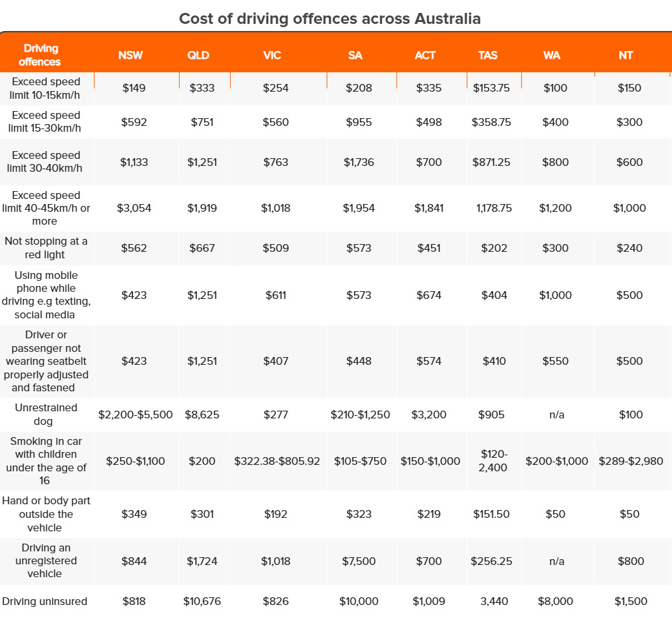Click the NSW column header
Screen dimensions: 672x625
[131, 56]
